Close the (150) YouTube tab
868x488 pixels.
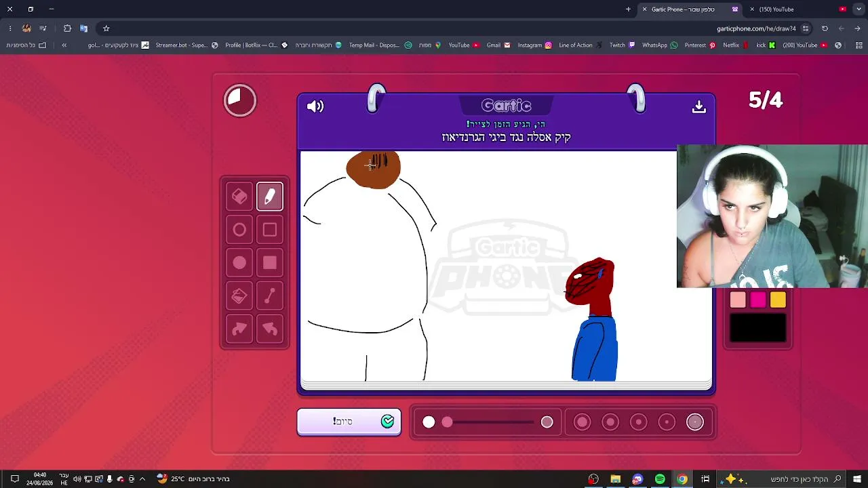[x=752, y=9]
